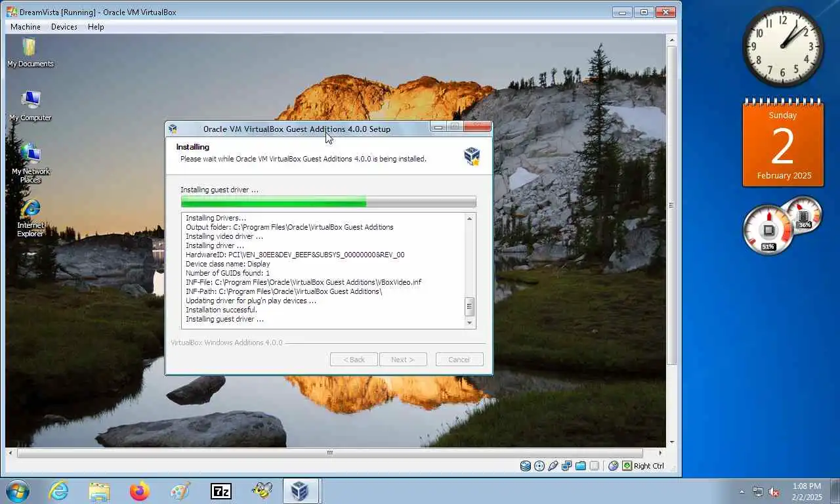Open the Machine menu
This screenshot has height=504, width=840.
click(x=26, y=27)
